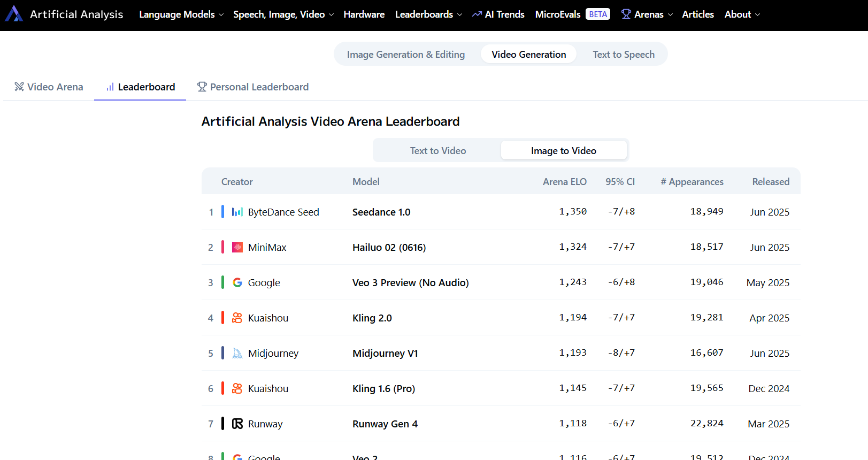Screen dimensions: 868x460
Task: Click the Artificial Analysis Video Arena Leaderboard heading
Action: click(331, 121)
